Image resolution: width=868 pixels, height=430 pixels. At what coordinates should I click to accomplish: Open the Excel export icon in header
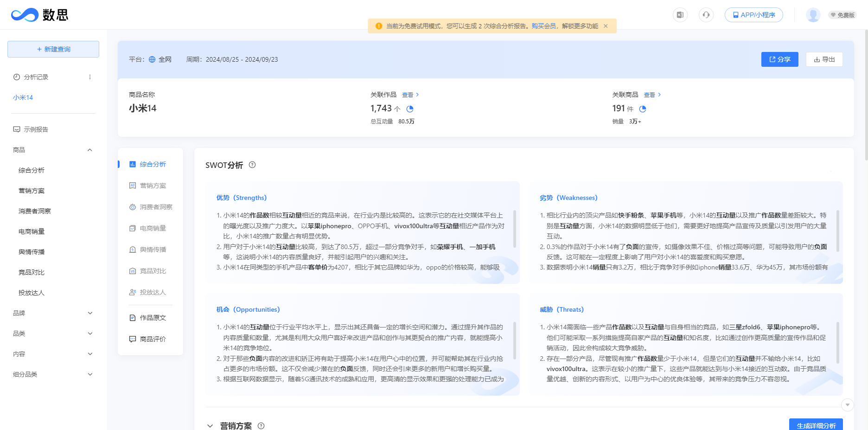coord(680,15)
